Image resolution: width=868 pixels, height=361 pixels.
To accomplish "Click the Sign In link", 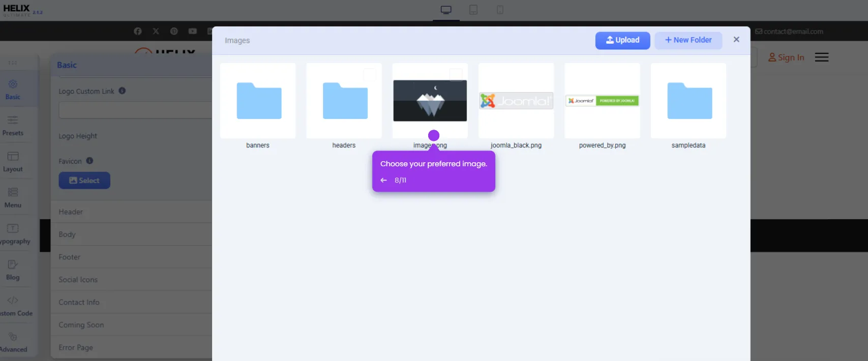I will click(786, 57).
